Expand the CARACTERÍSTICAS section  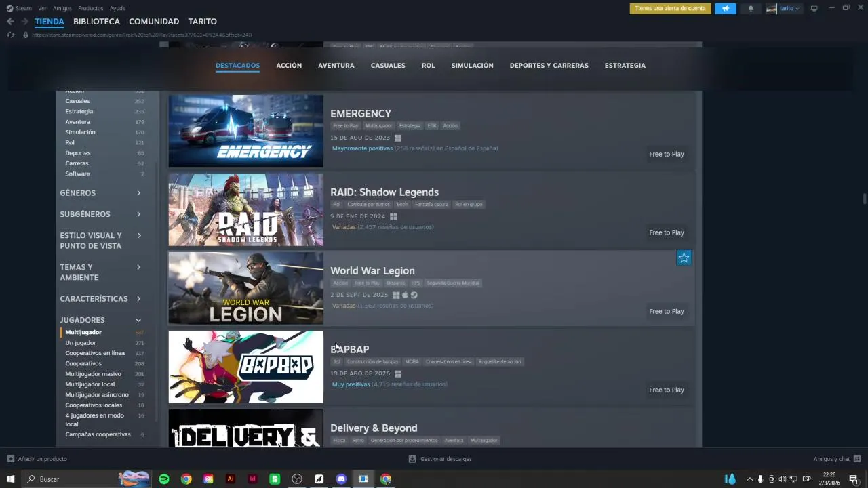coord(101,299)
